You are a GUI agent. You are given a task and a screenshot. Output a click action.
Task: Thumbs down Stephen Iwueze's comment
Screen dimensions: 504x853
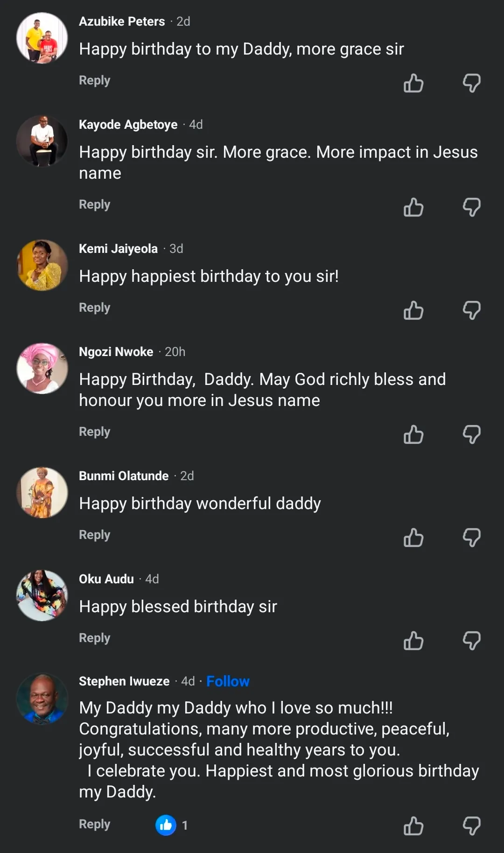coord(471,825)
